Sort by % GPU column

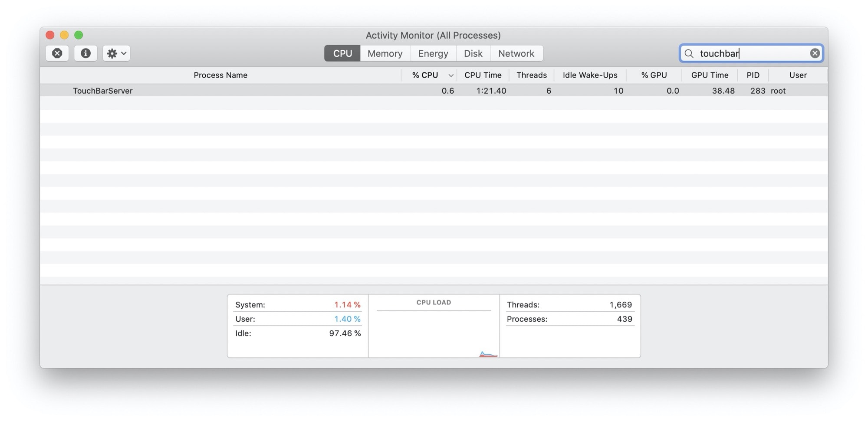coord(654,75)
